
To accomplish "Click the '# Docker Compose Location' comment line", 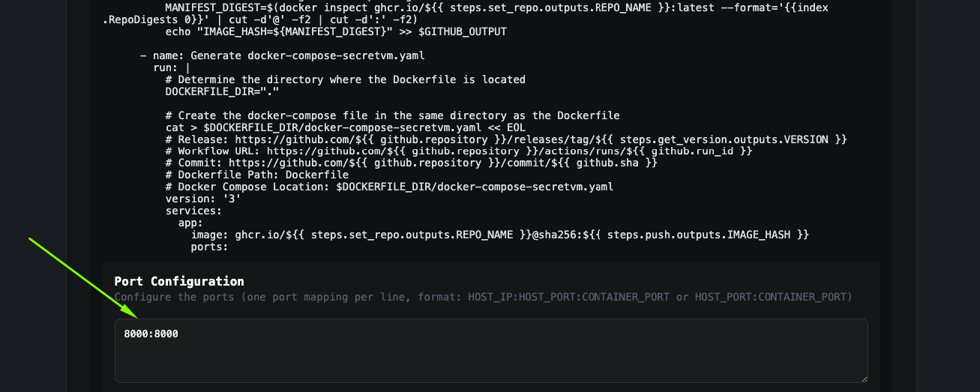I will click(x=389, y=187).
